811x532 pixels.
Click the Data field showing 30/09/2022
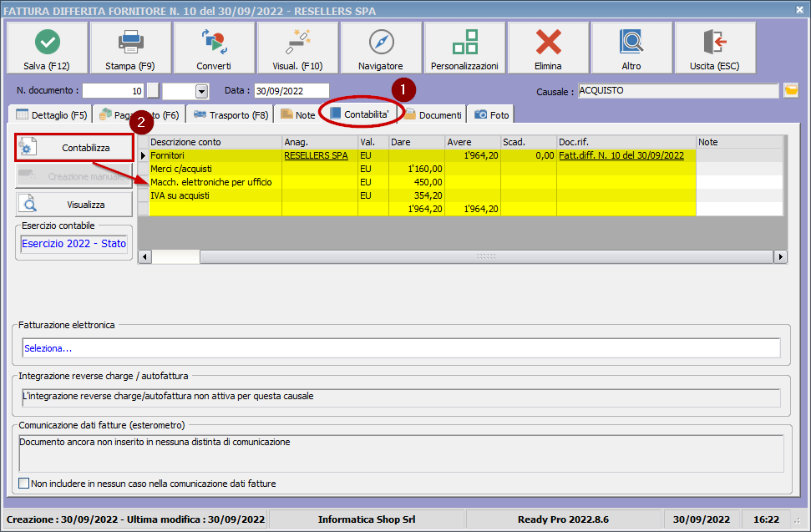tap(291, 91)
